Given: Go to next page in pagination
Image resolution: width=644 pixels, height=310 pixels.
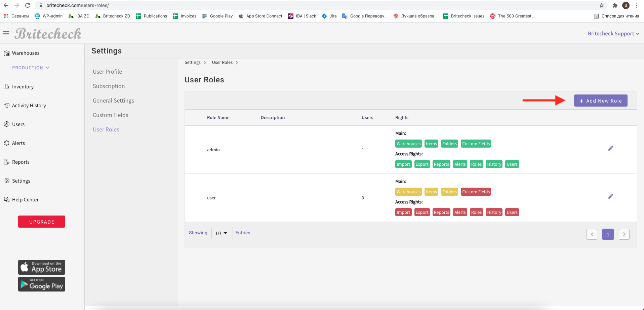Looking at the screenshot, I should pos(624,234).
